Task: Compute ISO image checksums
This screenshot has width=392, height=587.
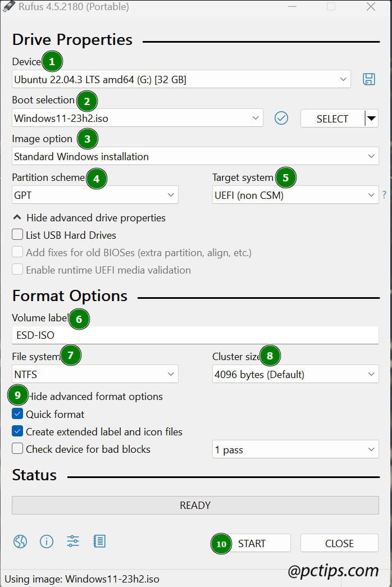Action: coord(281,119)
